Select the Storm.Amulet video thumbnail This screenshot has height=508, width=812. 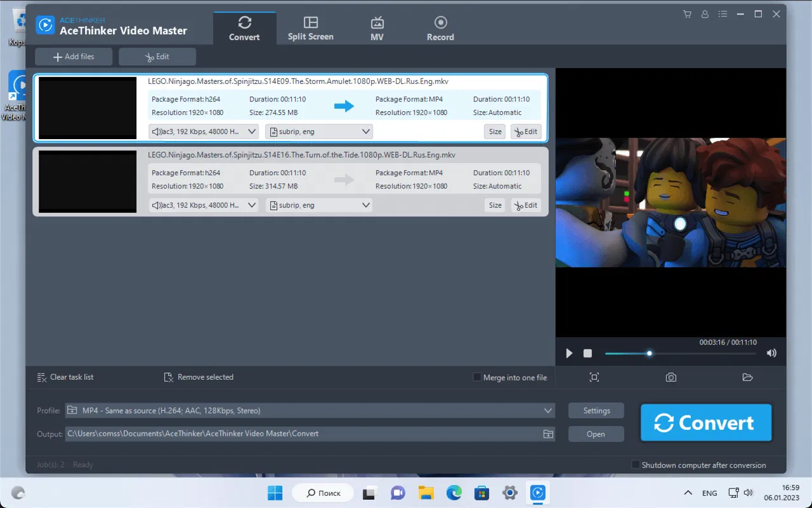point(88,108)
